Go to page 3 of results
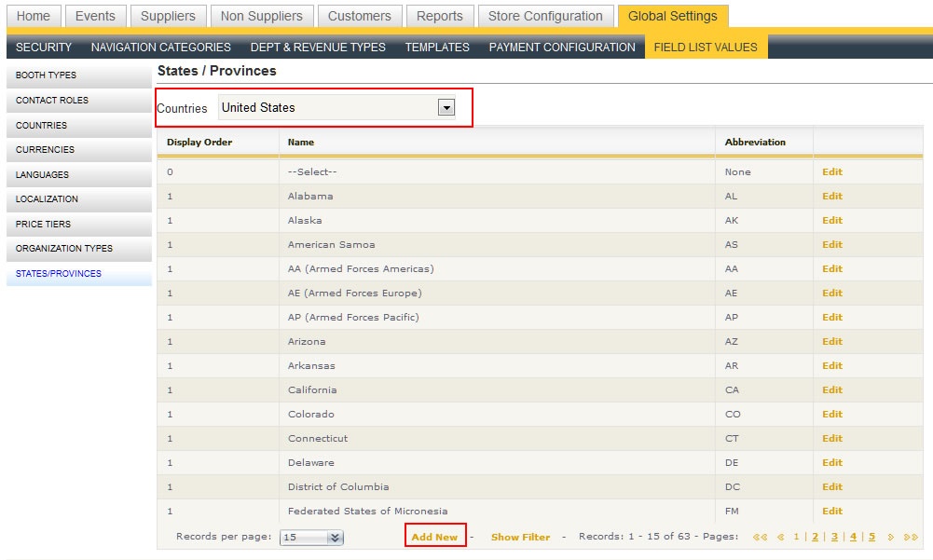This screenshot has height=560, width=933. (834, 537)
